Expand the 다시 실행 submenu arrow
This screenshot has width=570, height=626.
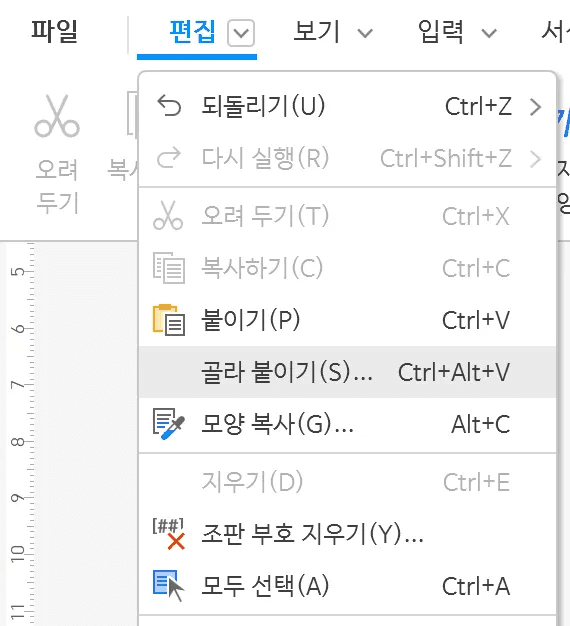pyautogui.click(x=535, y=159)
